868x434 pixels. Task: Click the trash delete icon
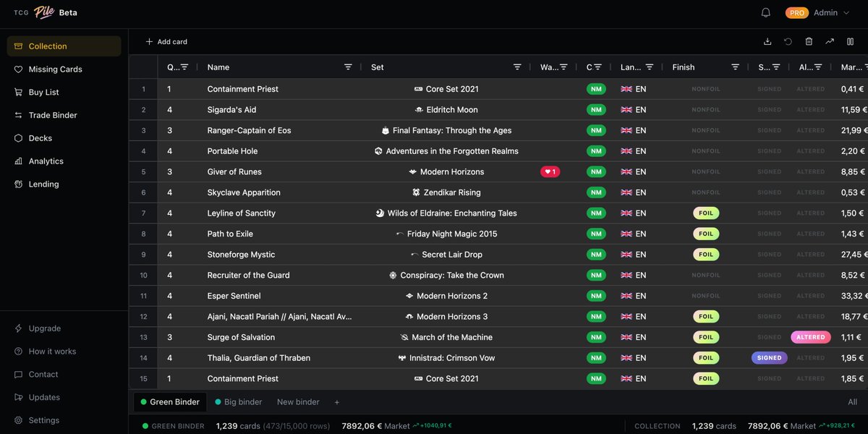click(x=809, y=41)
